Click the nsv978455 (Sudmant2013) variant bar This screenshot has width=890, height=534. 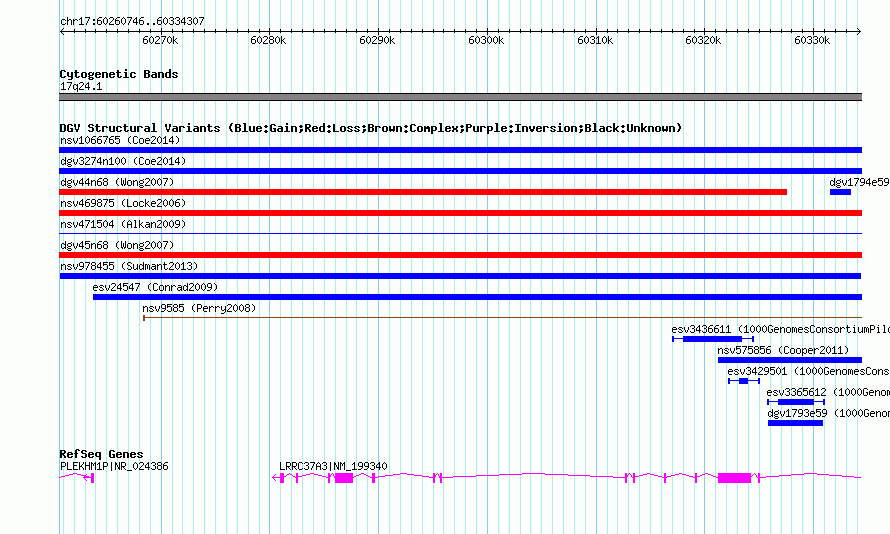click(x=460, y=276)
